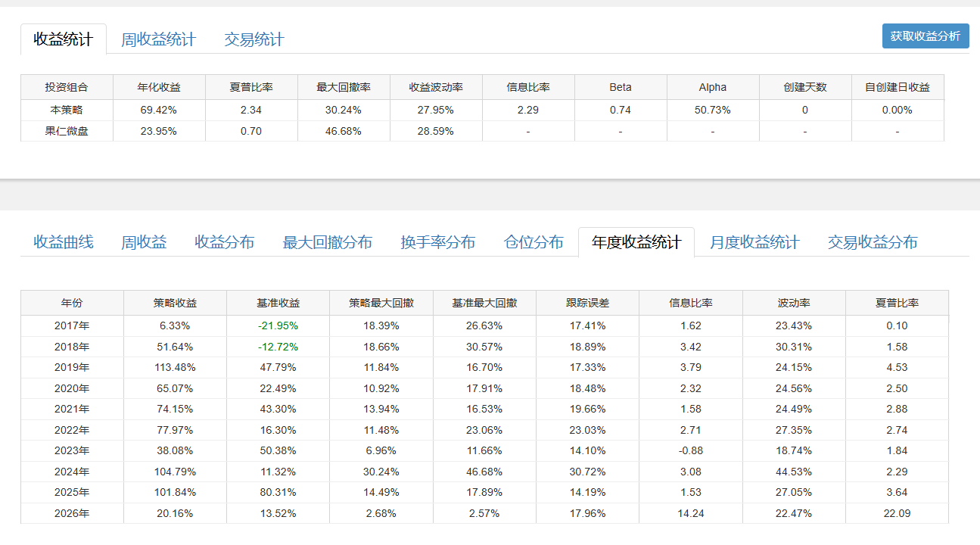Click the green -21.95% benchmark return
This screenshot has width=980, height=545.
278,325
